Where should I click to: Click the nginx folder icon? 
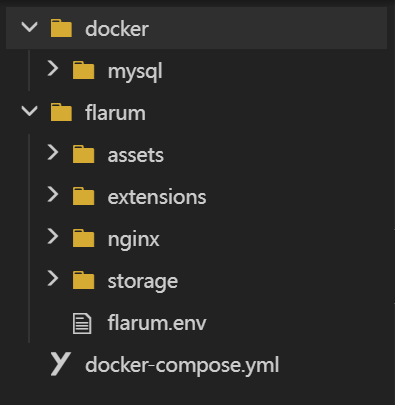[83, 238]
